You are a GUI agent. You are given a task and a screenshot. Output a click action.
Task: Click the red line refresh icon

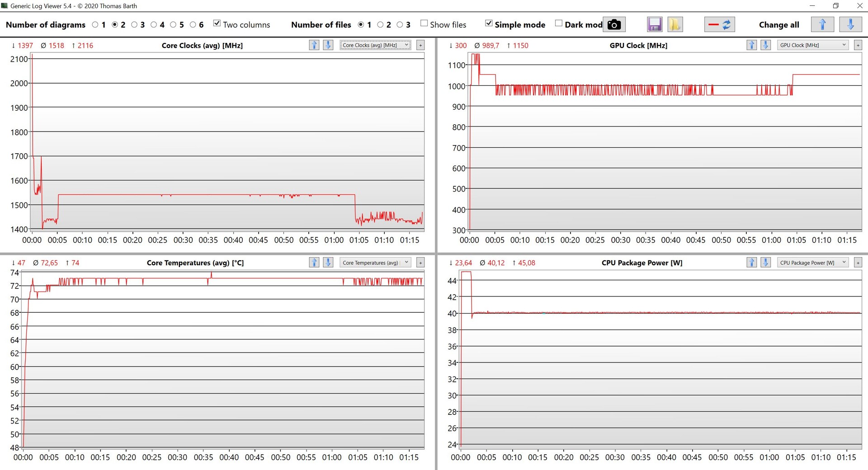(x=719, y=24)
